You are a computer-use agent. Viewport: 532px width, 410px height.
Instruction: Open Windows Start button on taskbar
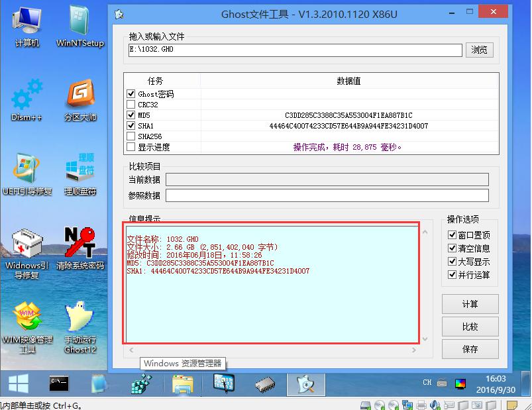18,383
